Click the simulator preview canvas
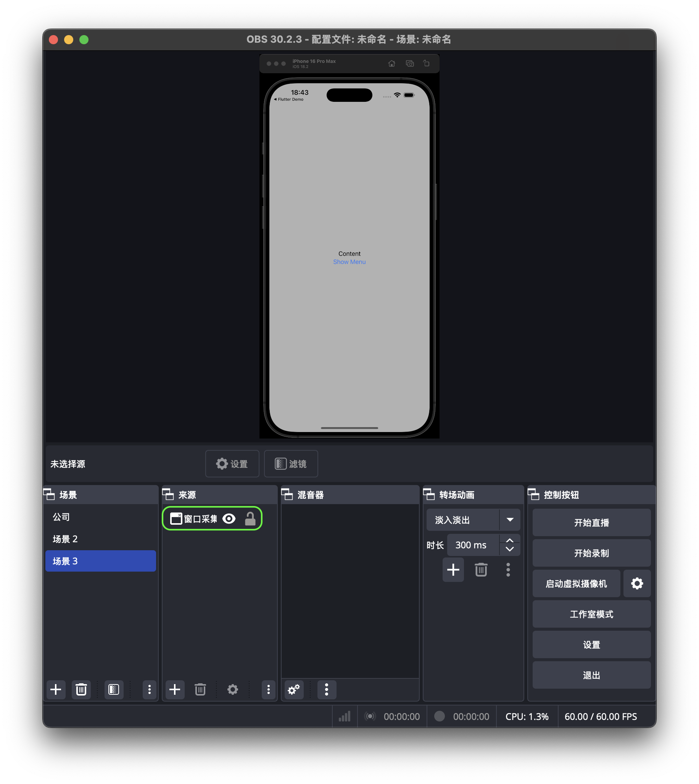The width and height of the screenshot is (699, 784). 349,246
